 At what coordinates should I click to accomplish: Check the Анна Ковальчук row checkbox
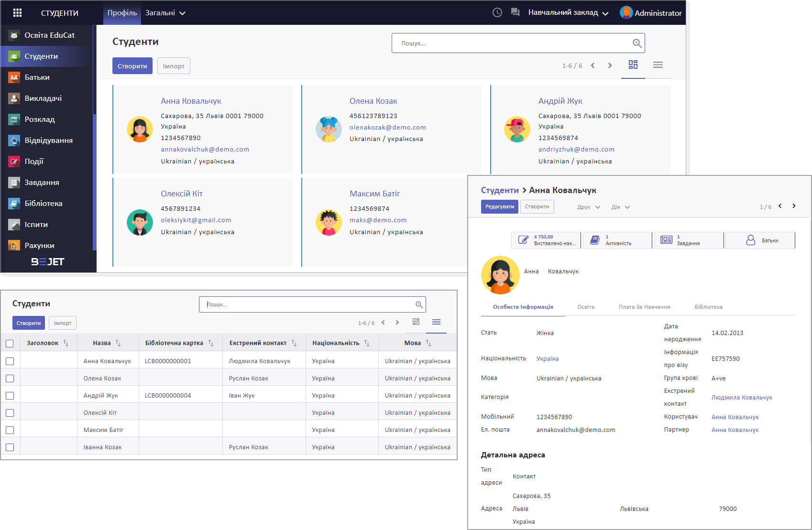pyautogui.click(x=10, y=361)
